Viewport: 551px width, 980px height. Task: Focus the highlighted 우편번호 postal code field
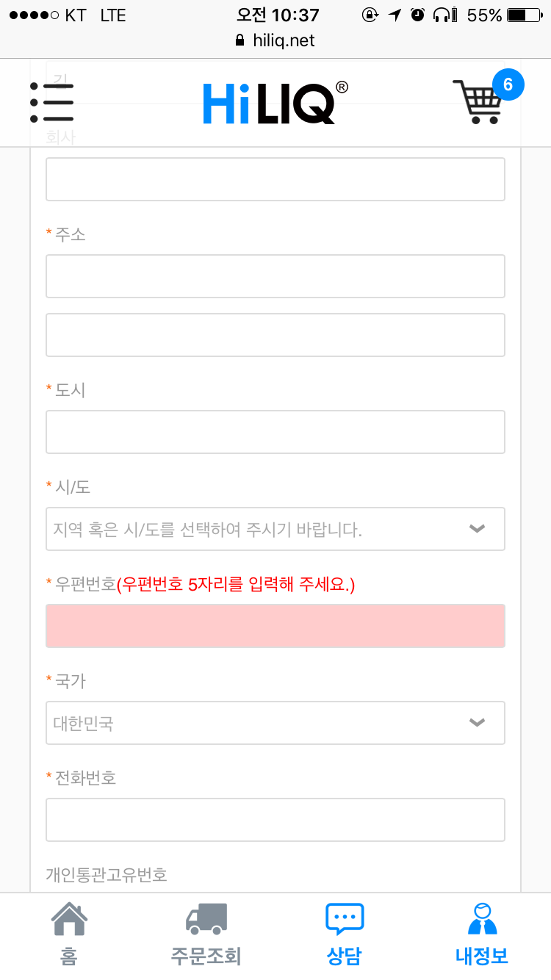275,626
